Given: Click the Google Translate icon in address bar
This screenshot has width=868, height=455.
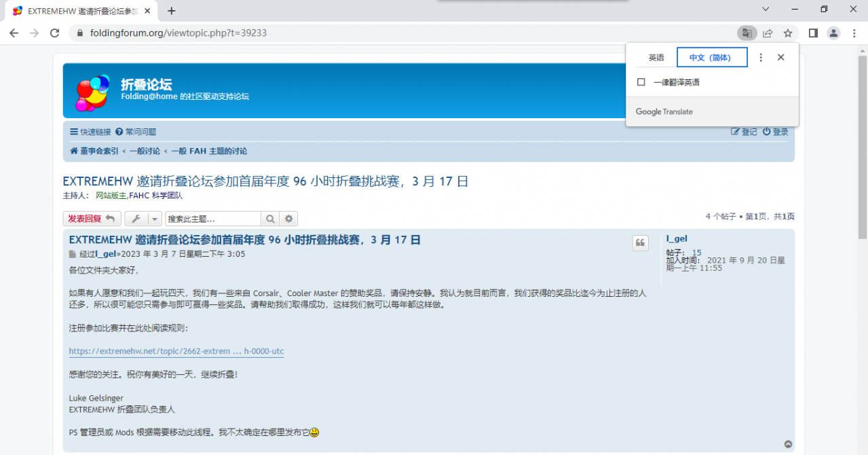Looking at the screenshot, I should (x=747, y=33).
